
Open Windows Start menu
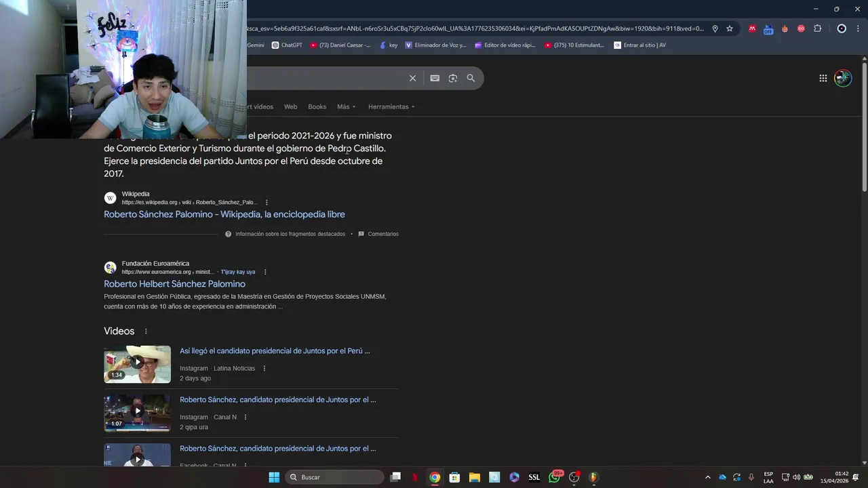click(274, 477)
